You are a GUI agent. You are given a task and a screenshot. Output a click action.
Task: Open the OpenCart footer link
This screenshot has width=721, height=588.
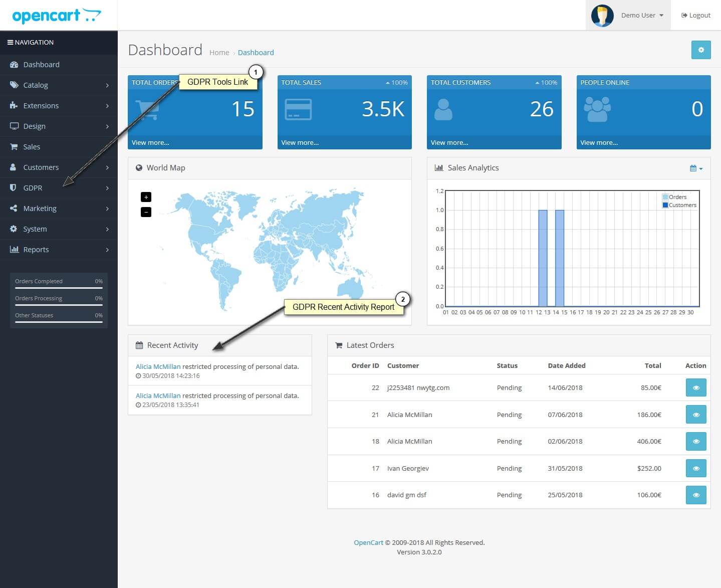(368, 542)
